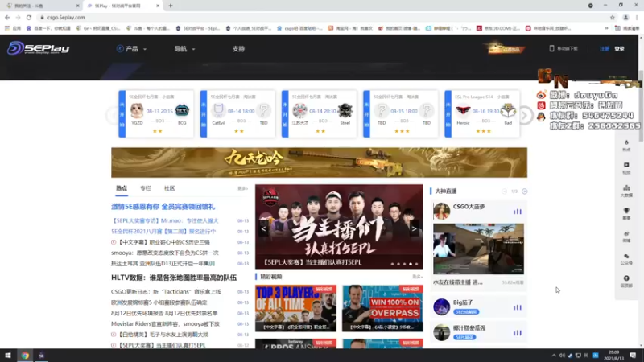Click live bars icon beside Big茄子
This screenshot has width=644, height=362.
coord(517,307)
